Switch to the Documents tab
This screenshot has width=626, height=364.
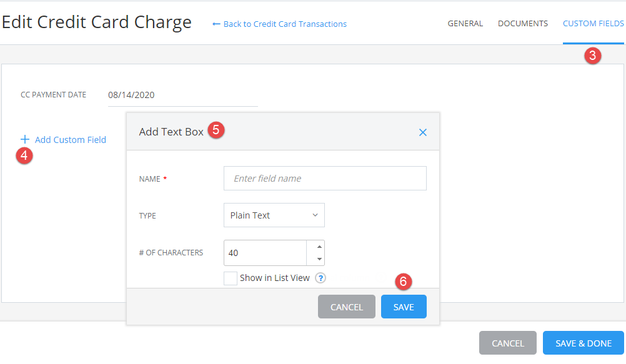tap(522, 23)
